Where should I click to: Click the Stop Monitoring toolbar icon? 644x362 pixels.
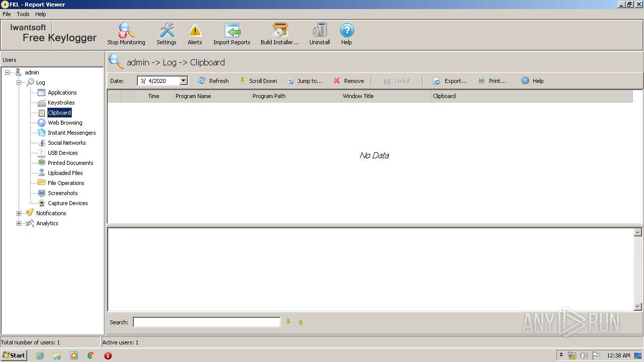126,34
